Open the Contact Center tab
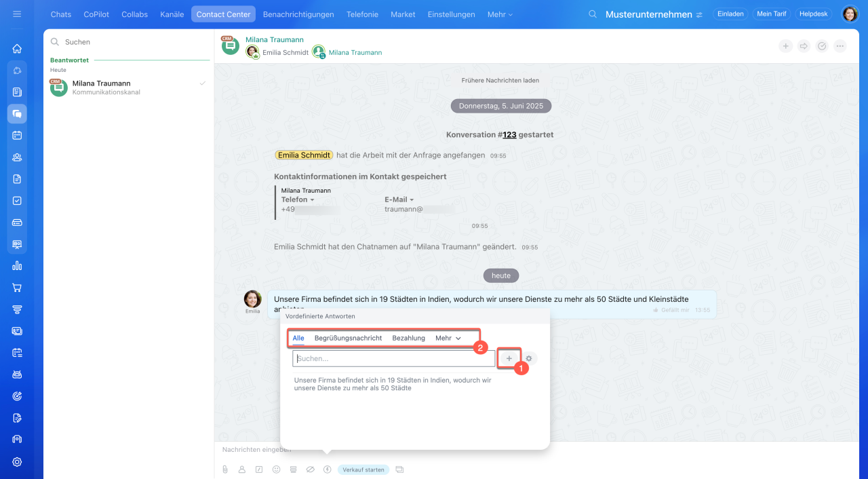 coord(224,14)
